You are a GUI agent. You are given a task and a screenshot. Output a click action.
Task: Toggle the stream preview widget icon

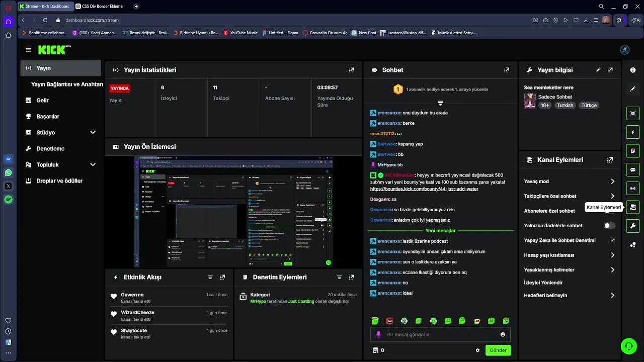click(633, 113)
